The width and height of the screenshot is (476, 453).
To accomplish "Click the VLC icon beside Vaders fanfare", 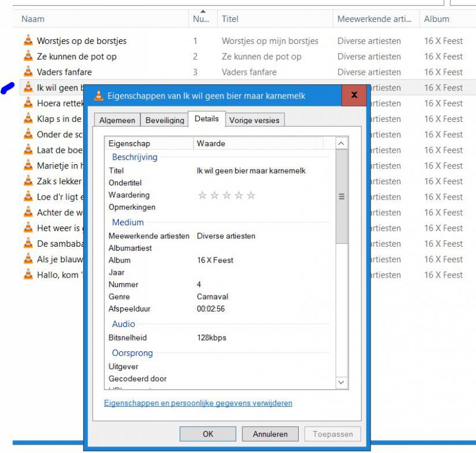I will 28,72.
